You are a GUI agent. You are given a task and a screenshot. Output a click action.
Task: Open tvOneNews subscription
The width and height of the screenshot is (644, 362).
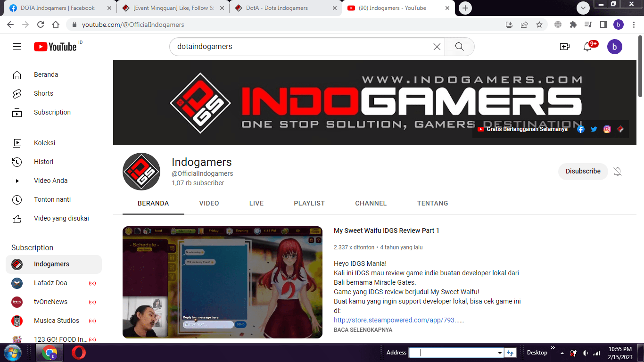(54, 302)
